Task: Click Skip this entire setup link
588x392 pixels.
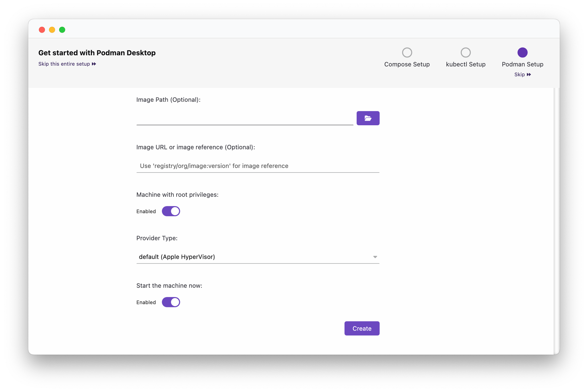Action: coord(64,64)
